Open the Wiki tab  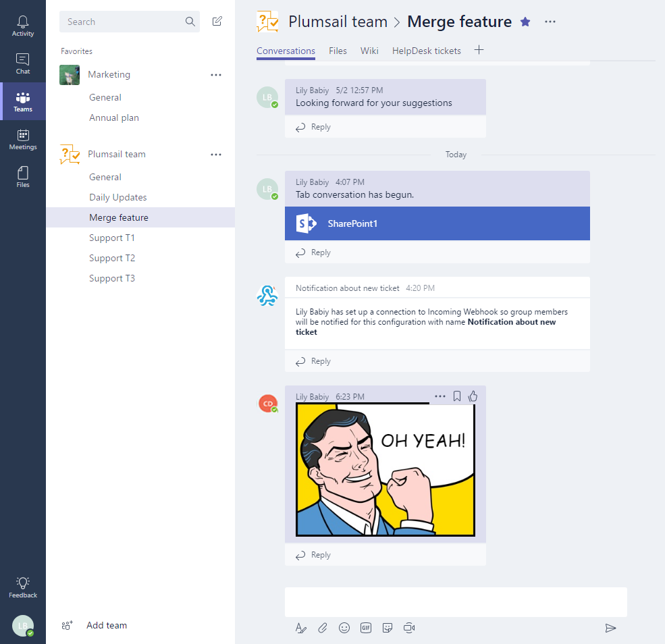(x=369, y=51)
